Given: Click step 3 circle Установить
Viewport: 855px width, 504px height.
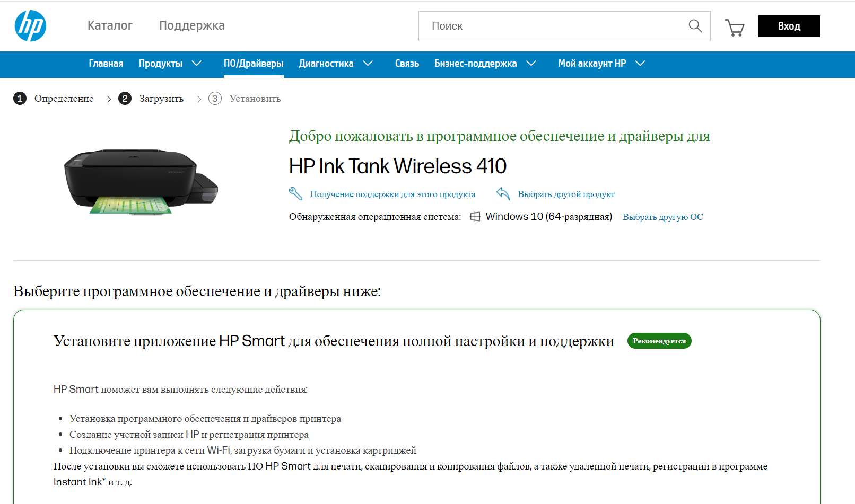Looking at the screenshot, I should tap(215, 99).
